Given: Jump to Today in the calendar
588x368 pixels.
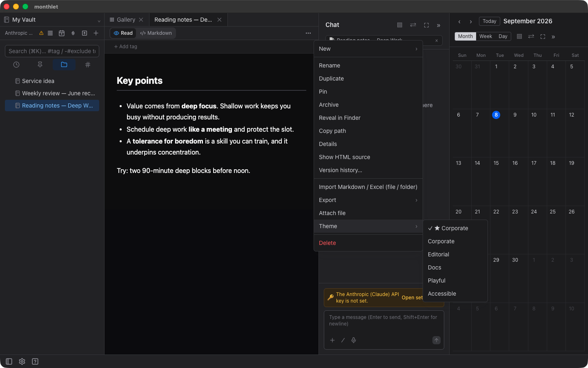Looking at the screenshot, I should (490, 21).
